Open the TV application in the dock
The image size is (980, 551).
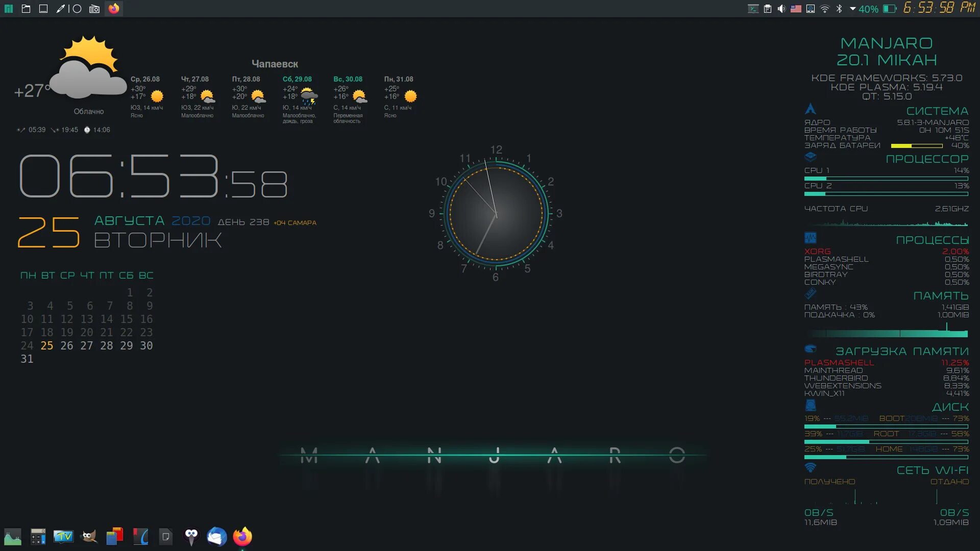pos(64,536)
